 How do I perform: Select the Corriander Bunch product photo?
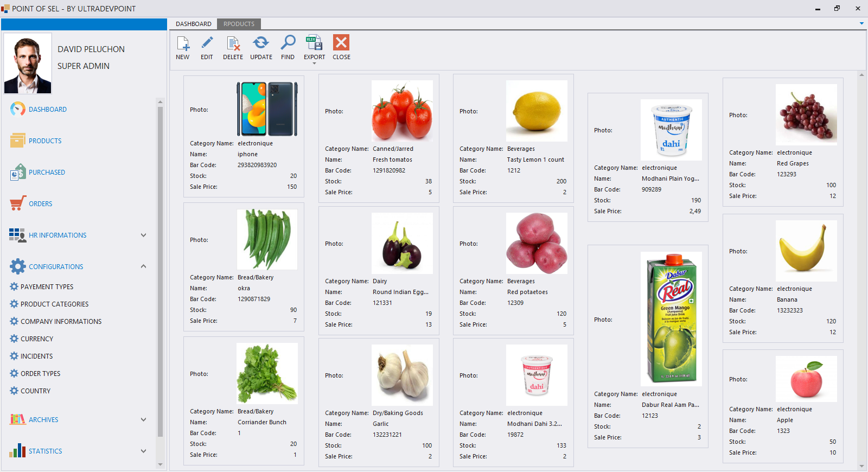coord(267,373)
